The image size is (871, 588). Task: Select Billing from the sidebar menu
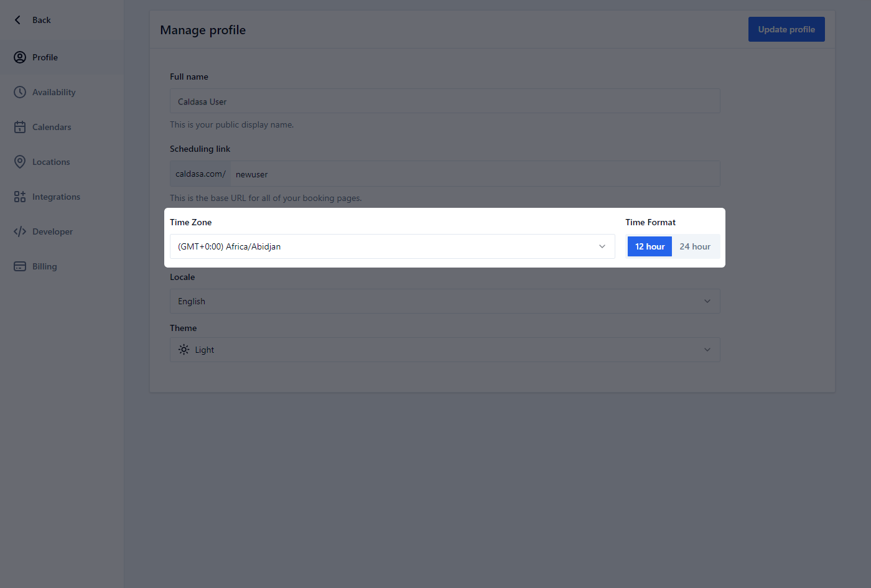click(45, 266)
